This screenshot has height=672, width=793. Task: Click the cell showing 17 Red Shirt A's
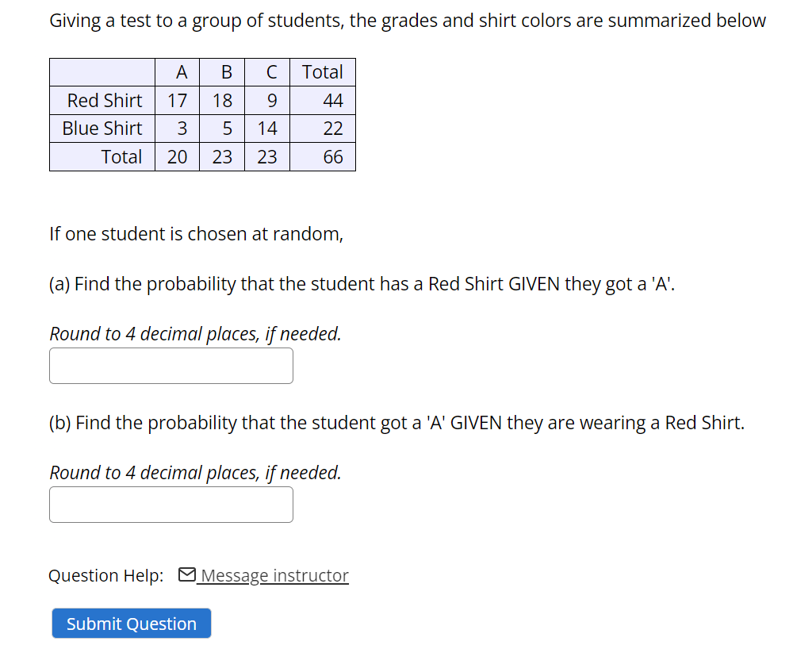pyautogui.click(x=177, y=101)
